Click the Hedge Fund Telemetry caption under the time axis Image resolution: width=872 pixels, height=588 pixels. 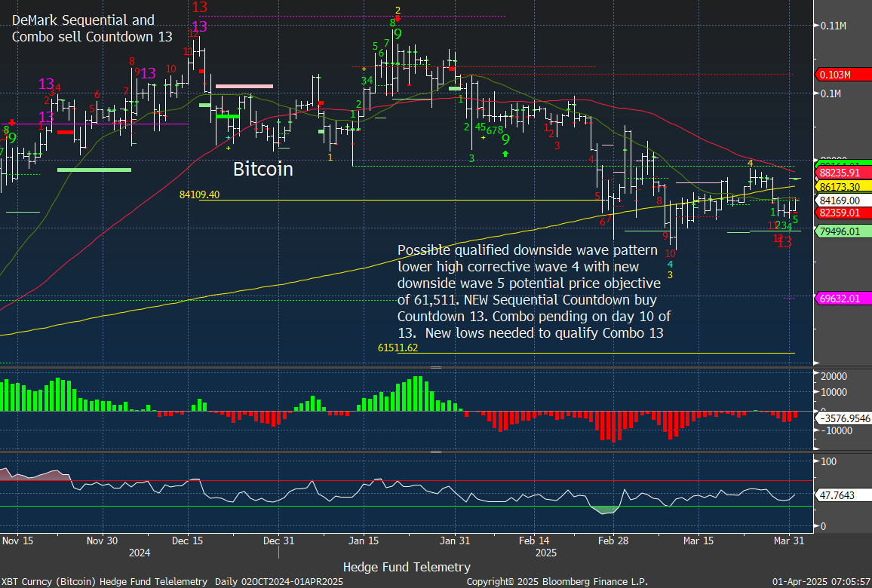pyautogui.click(x=407, y=567)
